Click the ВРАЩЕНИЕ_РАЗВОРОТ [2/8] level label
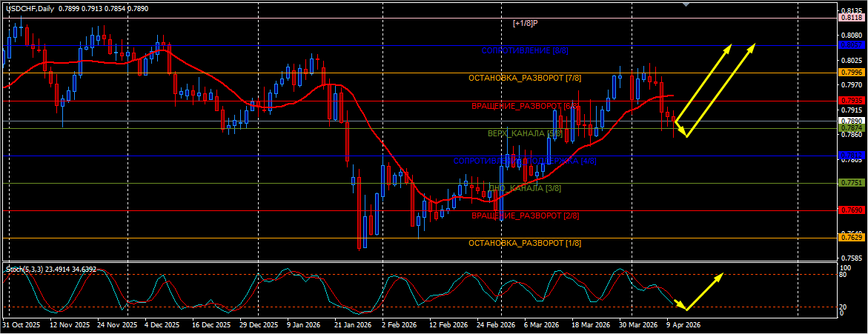Viewport: 868px width, 334px height. [525, 216]
